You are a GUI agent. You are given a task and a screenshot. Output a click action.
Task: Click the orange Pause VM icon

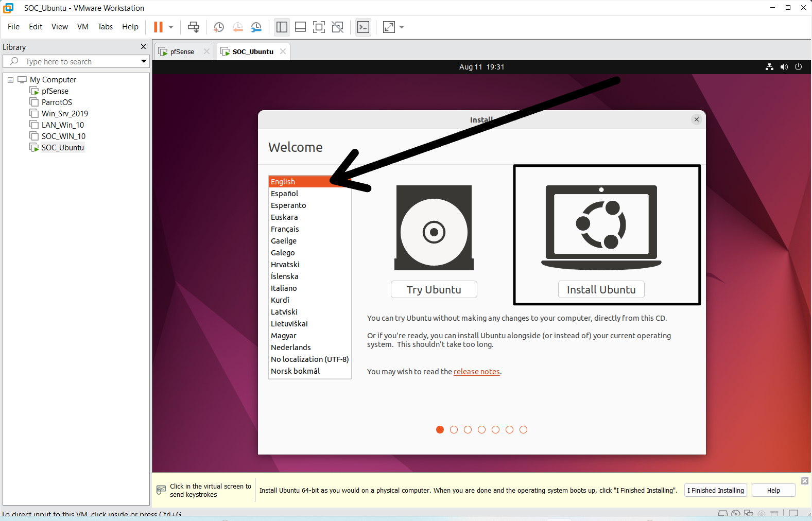click(158, 27)
